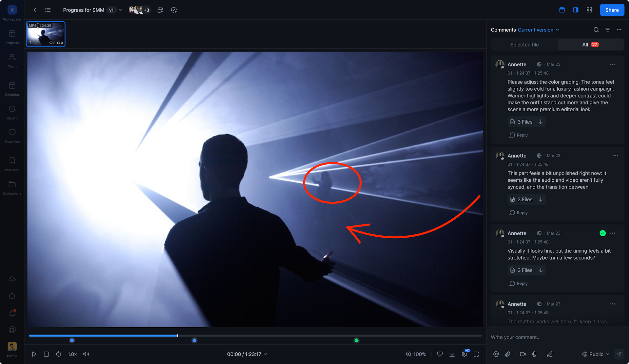Select the drawing pen annotation tool

[550, 354]
